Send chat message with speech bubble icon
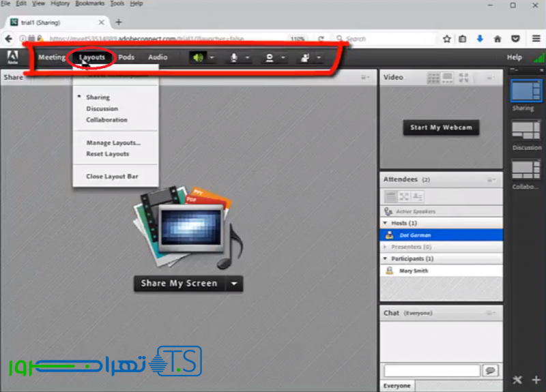This screenshot has height=392, width=546. pos(490,370)
